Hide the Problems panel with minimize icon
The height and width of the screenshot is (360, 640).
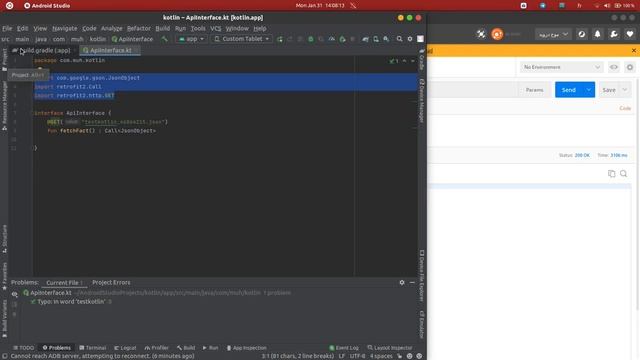(412, 282)
